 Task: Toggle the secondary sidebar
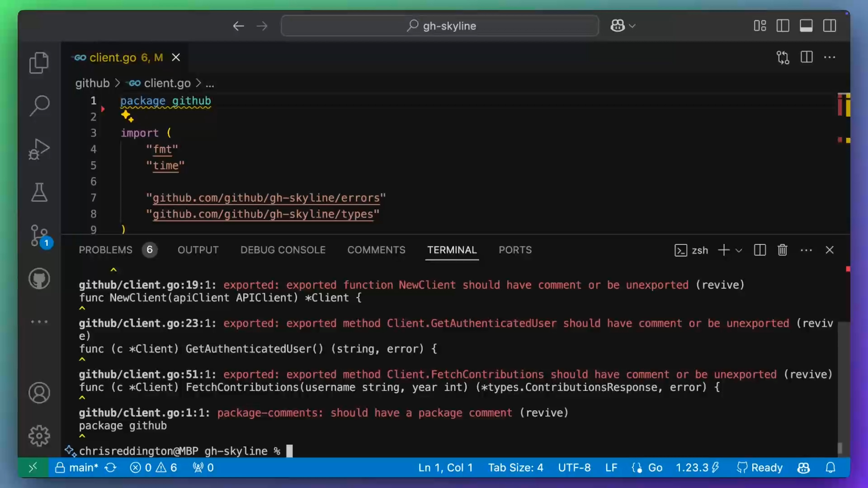pos(830,26)
